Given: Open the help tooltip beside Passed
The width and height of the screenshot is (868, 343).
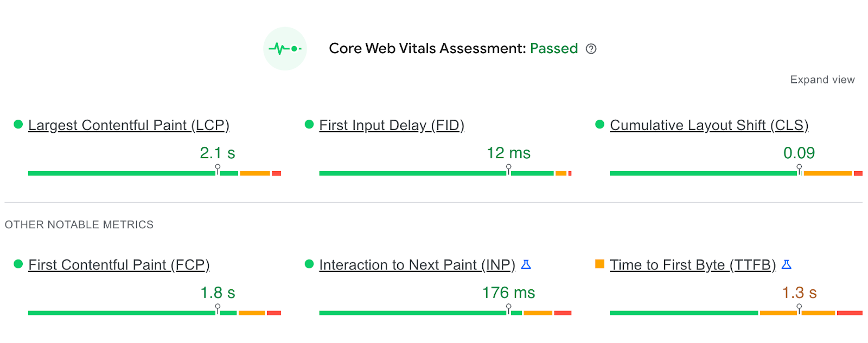Looking at the screenshot, I should click(x=591, y=49).
